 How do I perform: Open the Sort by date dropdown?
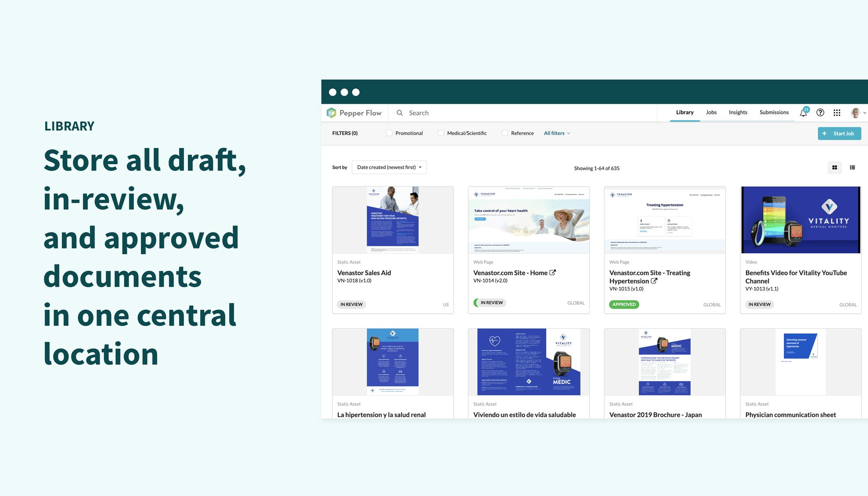coord(388,167)
